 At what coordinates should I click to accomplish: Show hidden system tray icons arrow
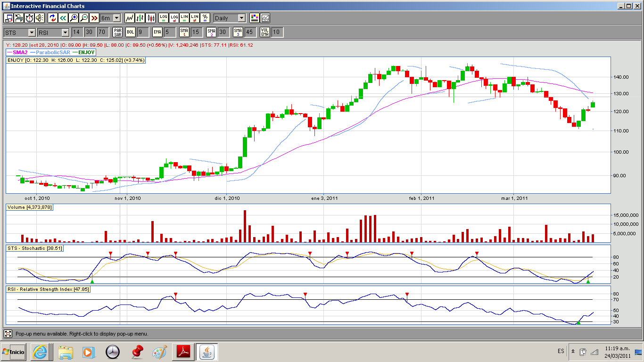[x=573, y=352]
